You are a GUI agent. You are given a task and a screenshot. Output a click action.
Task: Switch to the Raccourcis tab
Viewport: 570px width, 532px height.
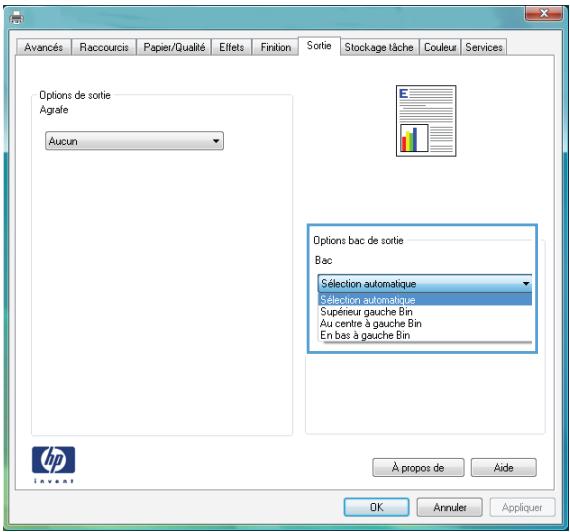click(x=104, y=47)
